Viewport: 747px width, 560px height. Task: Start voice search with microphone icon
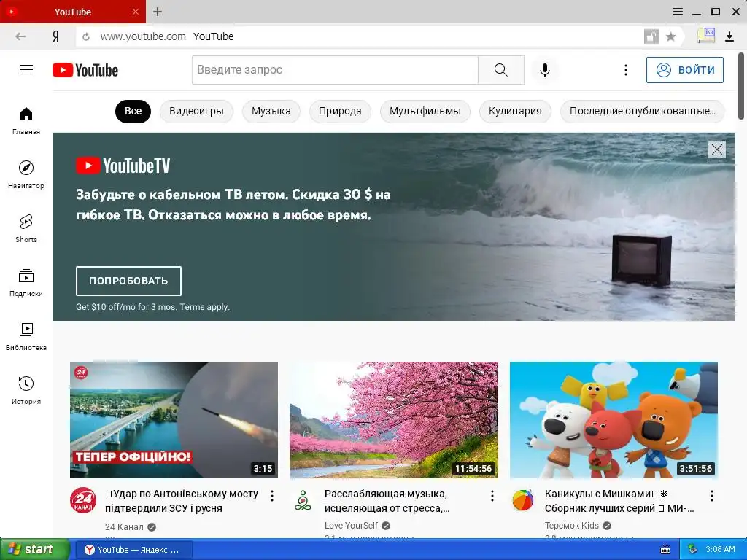coord(544,70)
